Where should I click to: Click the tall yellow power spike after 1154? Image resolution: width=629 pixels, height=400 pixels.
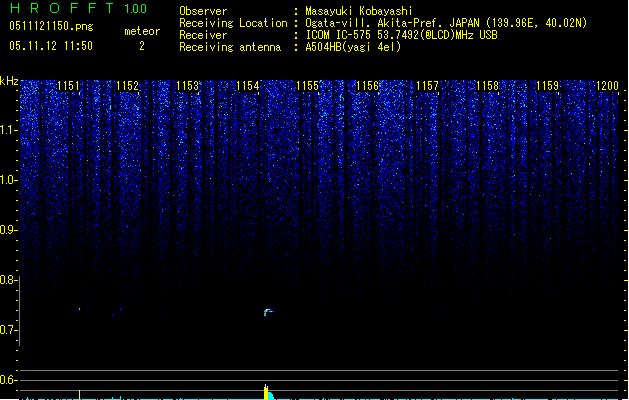(x=266, y=392)
